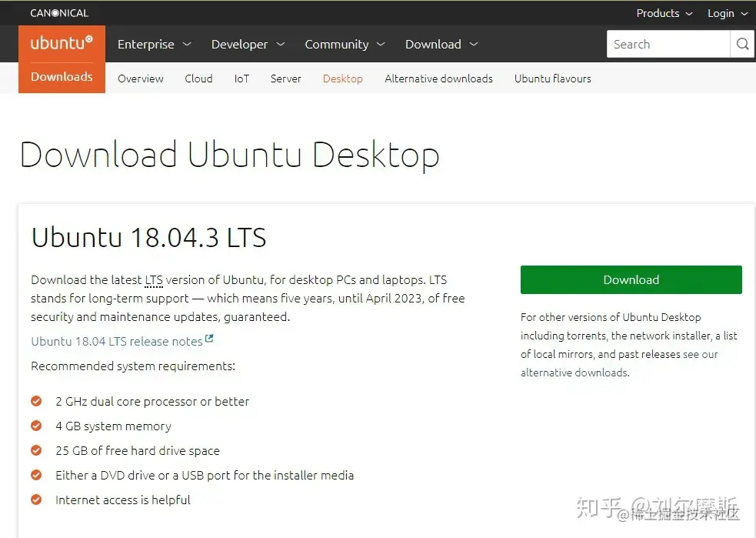The image size is (756, 538).
Task: Click the 'Ubuntu 18.04.3 LTS' heading
Action: pyautogui.click(x=148, y=237)
